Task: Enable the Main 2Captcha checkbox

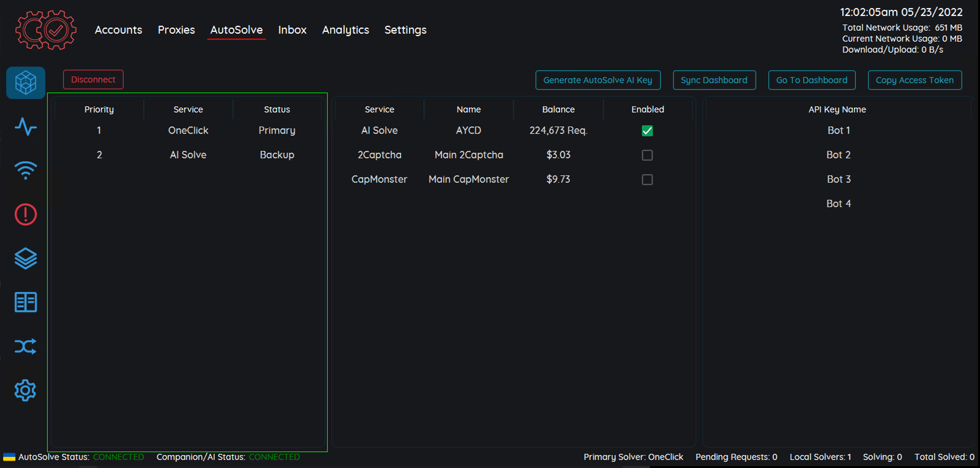Action: 647,155
